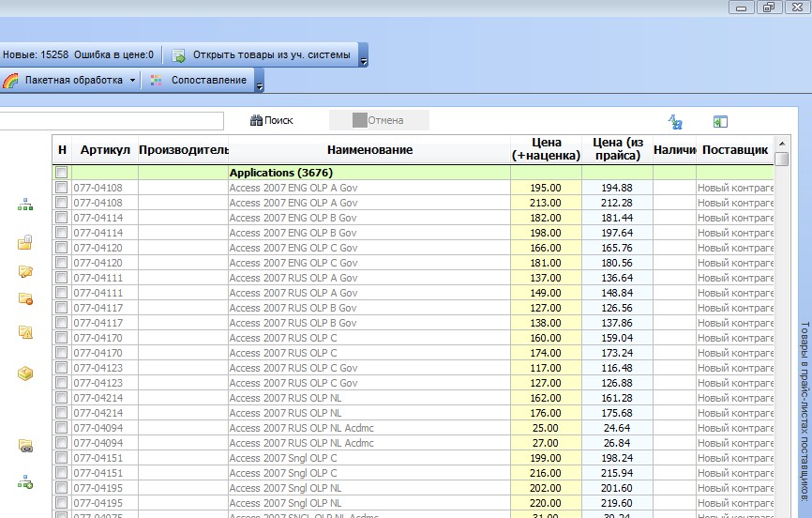
Task: Click the Наличие column header
Action: coord(675,150)
